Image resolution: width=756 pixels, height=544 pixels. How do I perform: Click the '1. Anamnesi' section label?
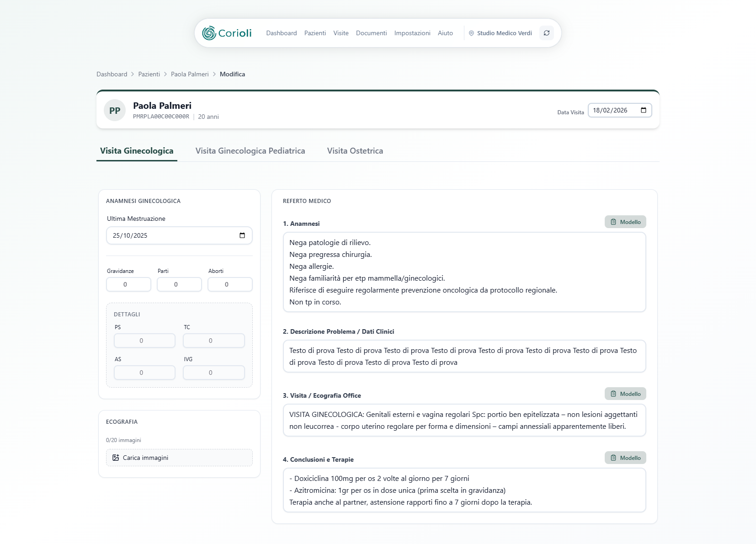[301, 224]
